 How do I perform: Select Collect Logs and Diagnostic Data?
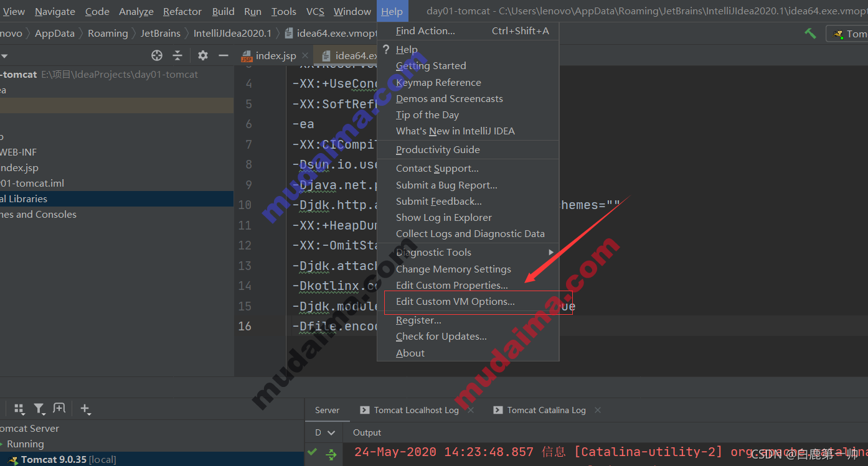pyautogui.click(x=468, y=233)
